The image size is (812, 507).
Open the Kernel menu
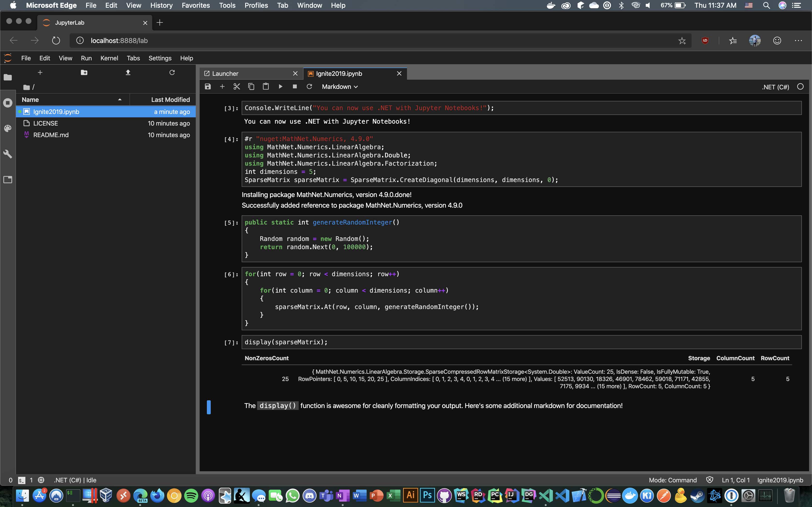point(109,58)
